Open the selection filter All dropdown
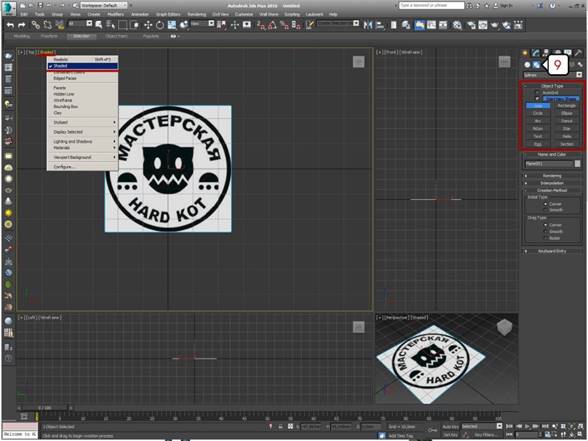Viewport: 588px width, 441px height. coord(80,23)
